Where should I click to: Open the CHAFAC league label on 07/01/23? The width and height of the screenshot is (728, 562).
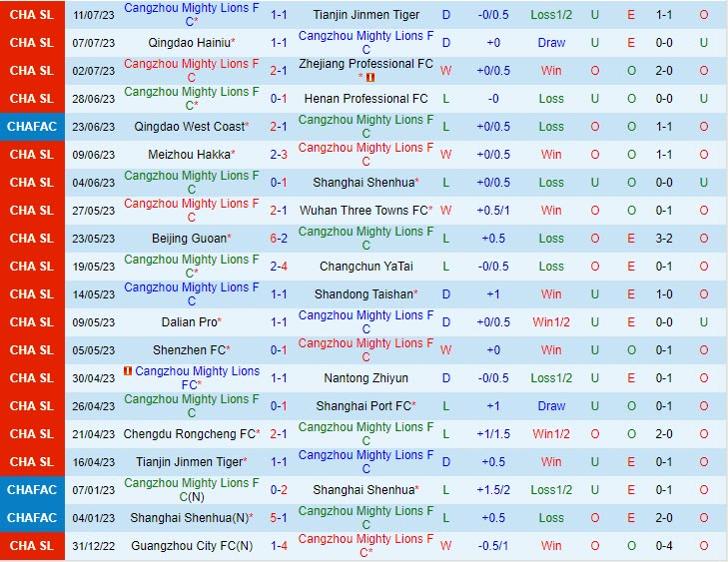click(32, 490)
